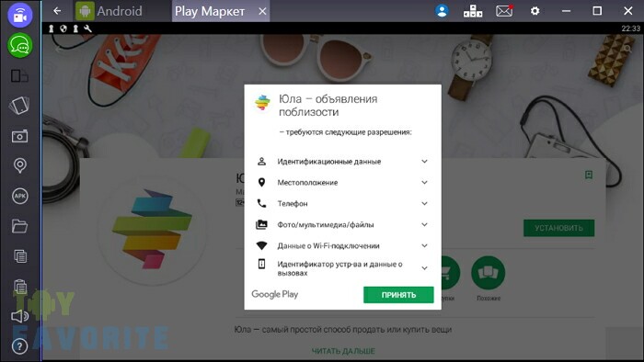This screenshot has width=644, height=362.
Task: Expand Данные о Wi-Fi-подключении chevron
Action: click(424, 245)
